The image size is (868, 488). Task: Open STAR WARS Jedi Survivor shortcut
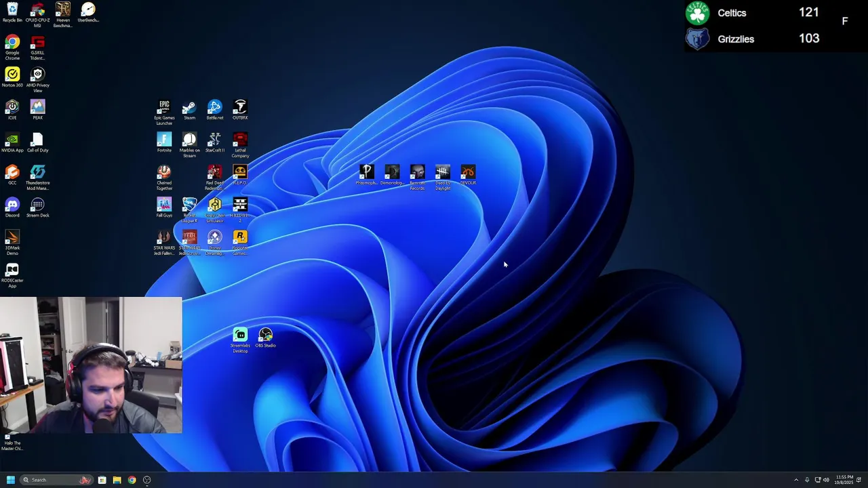coord(189,243)
